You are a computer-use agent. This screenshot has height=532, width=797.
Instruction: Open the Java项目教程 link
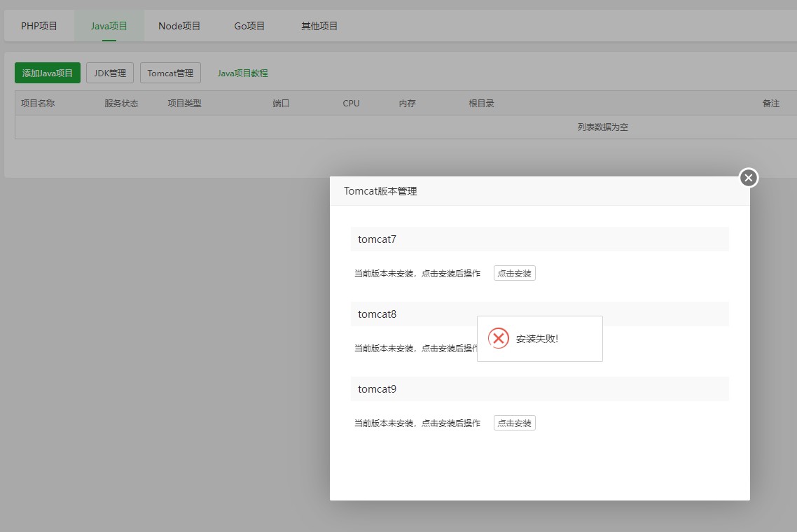tap(242, 73)
